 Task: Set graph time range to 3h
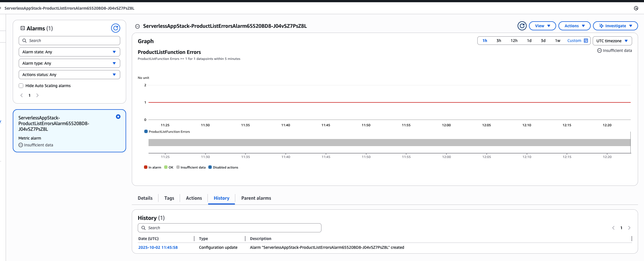[499, 41]
